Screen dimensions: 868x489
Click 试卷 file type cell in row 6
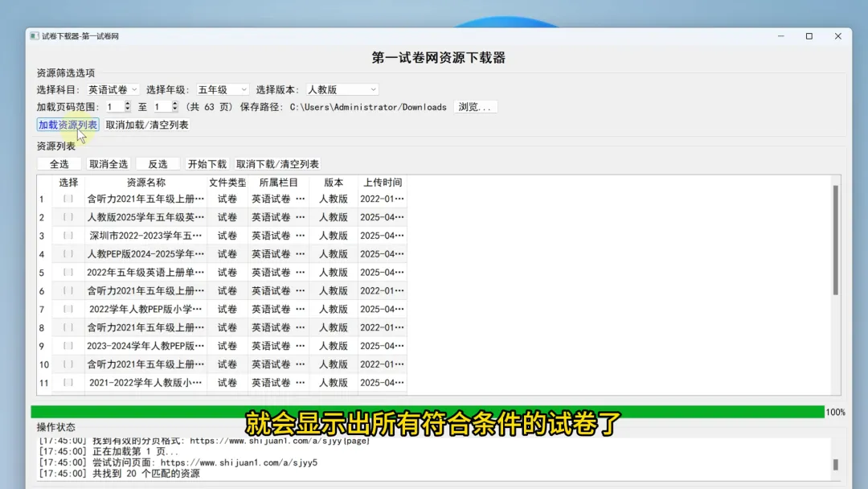point(227,290)
